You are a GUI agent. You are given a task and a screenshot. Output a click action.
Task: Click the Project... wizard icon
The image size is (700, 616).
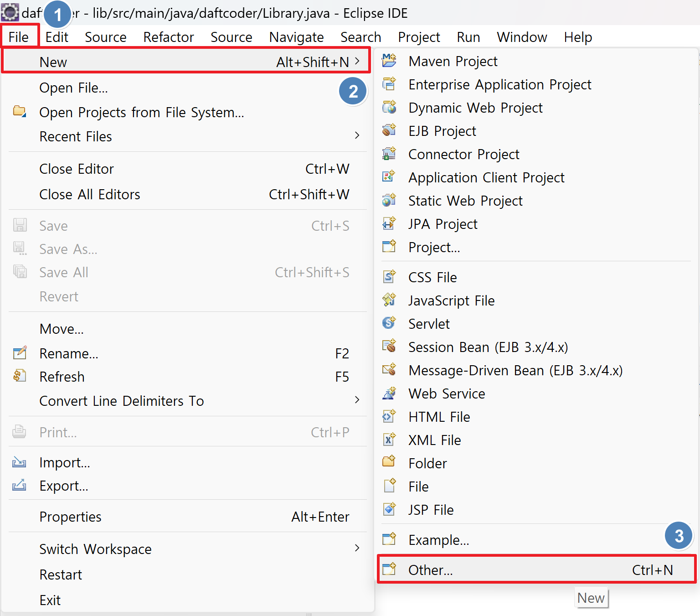pyautogui.click(x=389, y=247)
